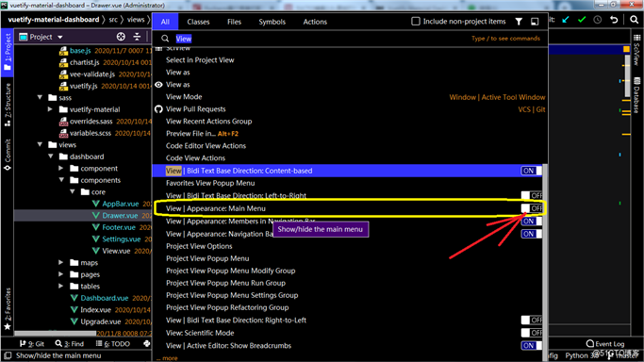Click the filter funnel icon in search popup

point(519,22)
